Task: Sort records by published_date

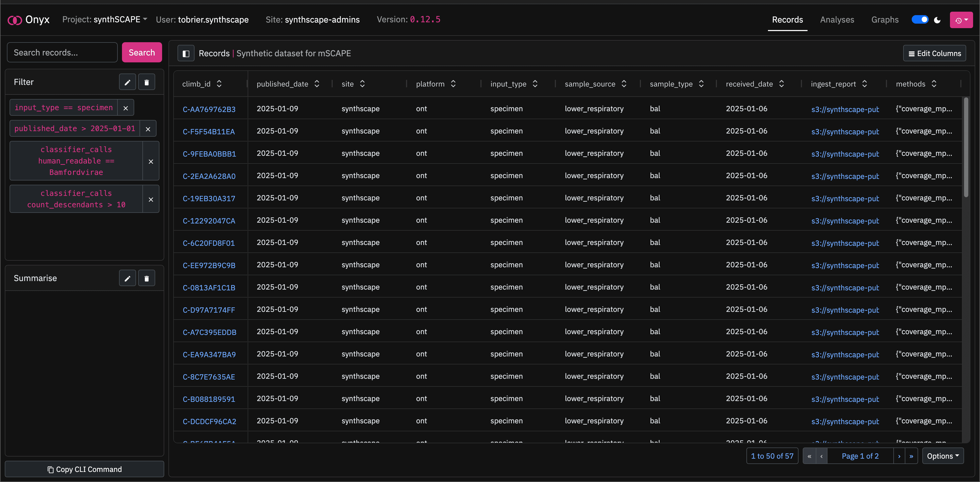Action: 317,84
